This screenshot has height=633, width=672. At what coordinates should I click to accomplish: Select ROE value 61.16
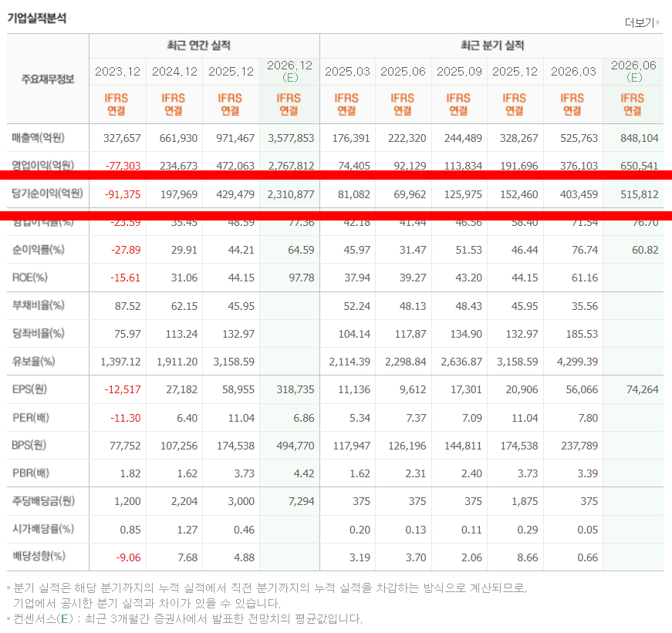click(x=585, y=278)
